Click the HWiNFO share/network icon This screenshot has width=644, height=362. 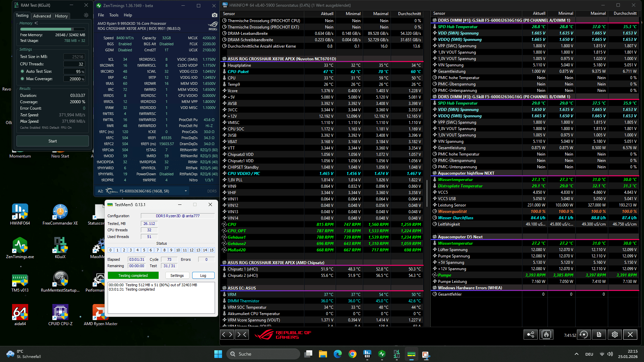tap(531, 335)
